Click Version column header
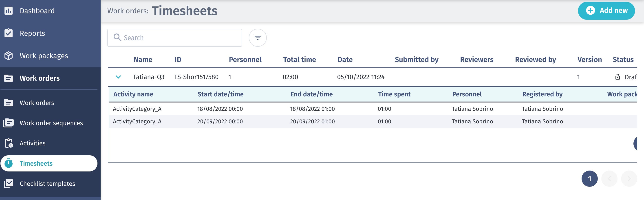Viewport: 644px width, 200px height. tap(589, 60)
